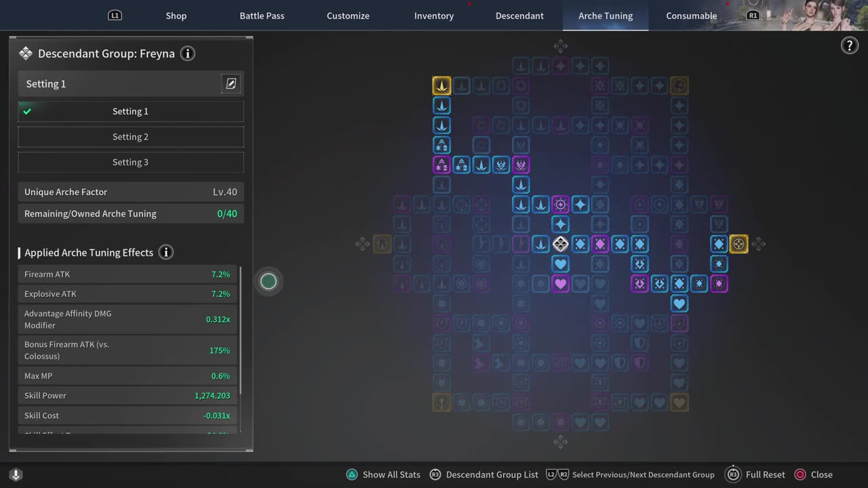Viewport: 868px width, 488px height.
Task: Click the effects list scrollbar
Action: (x=241, y=332)
